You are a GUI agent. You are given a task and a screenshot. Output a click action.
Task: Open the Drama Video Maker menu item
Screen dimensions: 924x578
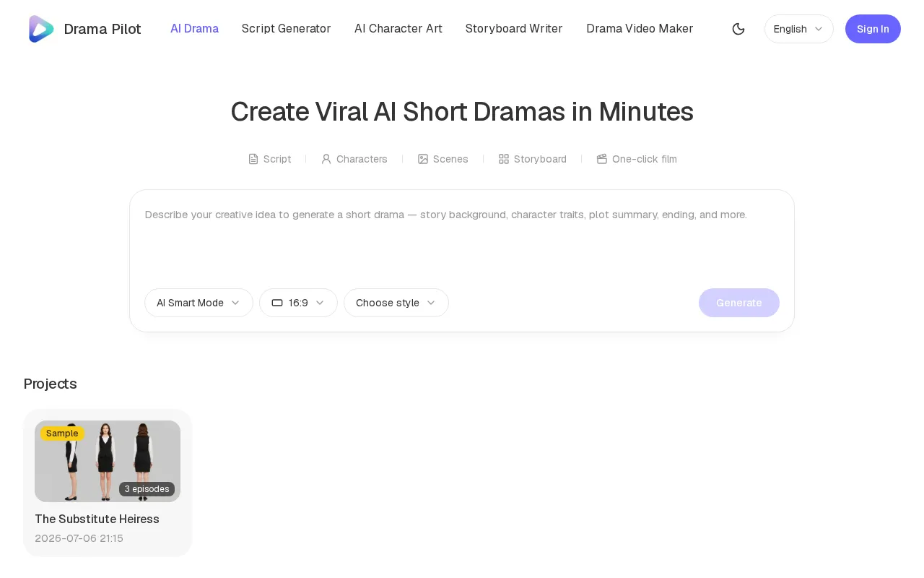(x=640, y=29)
